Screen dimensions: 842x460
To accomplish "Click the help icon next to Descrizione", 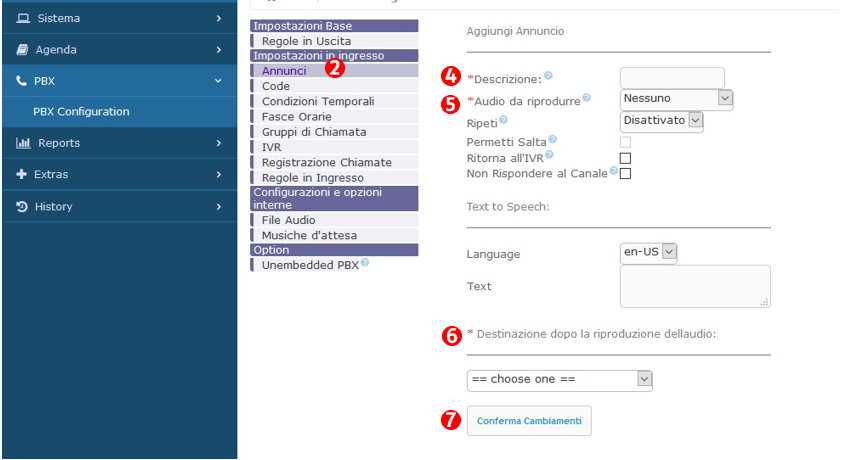I will (x=548, y=76).
